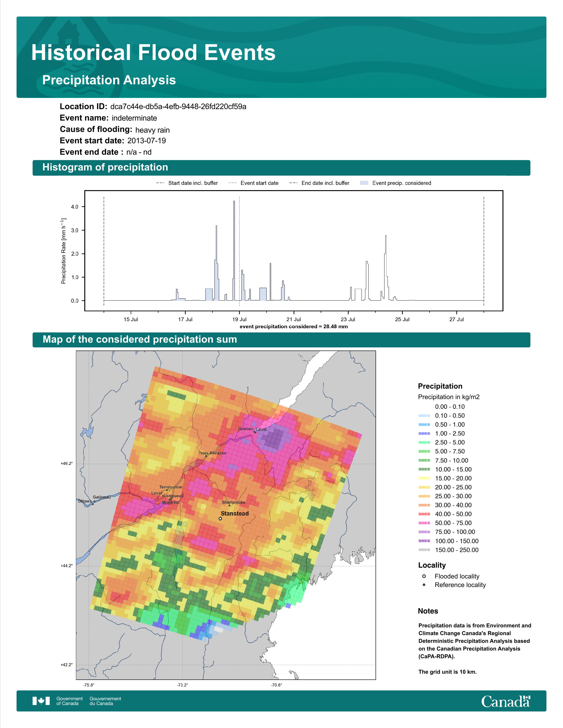Click the Flooded locality legend circle
The height and width of the screenshot is (728, 563).
(424, 576)
